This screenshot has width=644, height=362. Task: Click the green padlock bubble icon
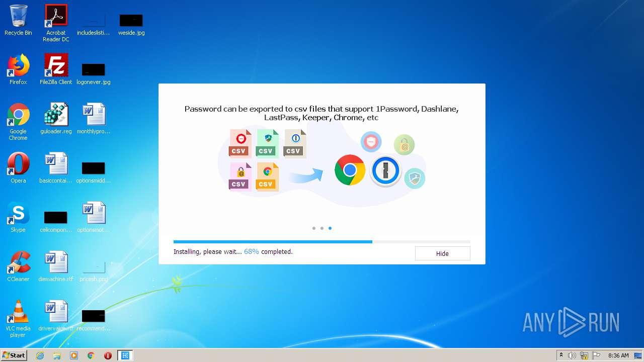404,145
